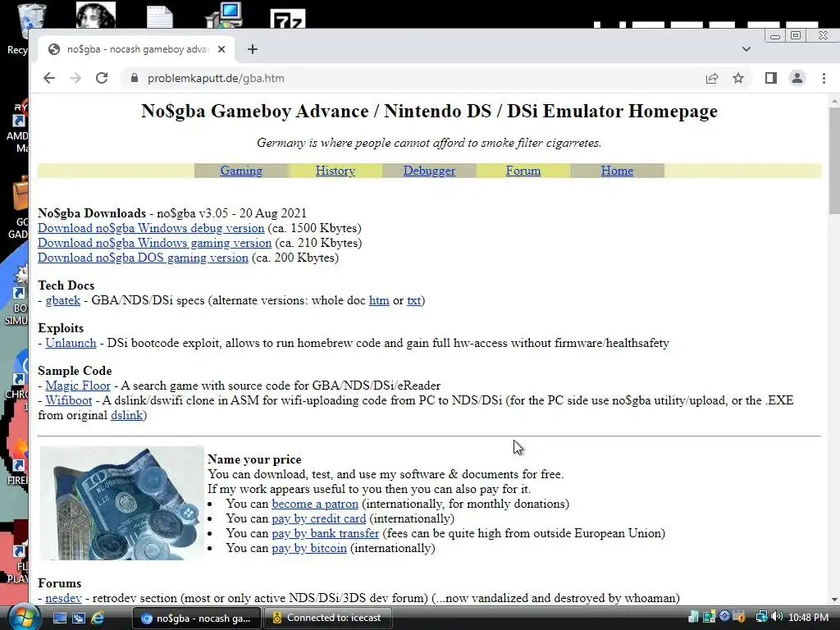The height and width of the screenshot is (630, 840).
Task: Close the no$gba browser tab
Action: [221, 49]
